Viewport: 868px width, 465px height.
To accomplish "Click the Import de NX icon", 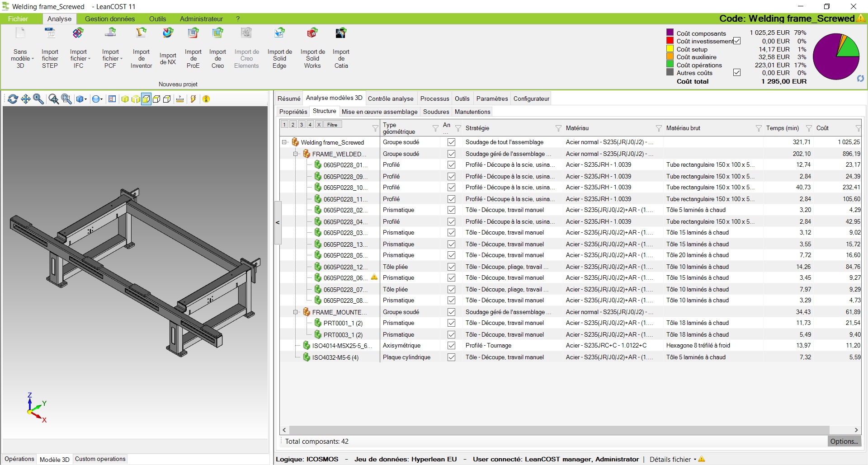I will (168, 33).
